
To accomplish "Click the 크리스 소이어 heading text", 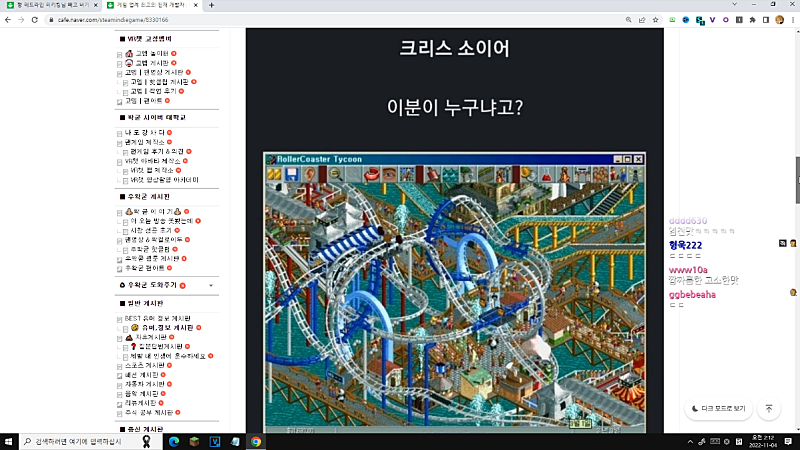I will [455, 48].
